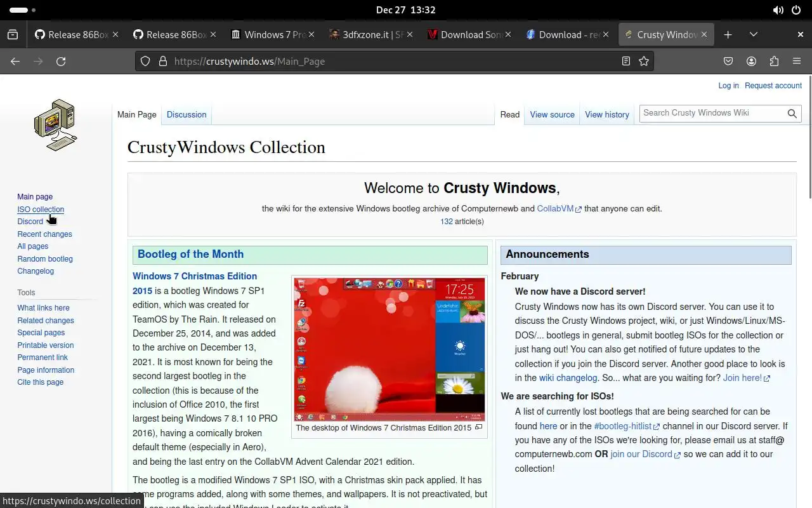Image resolution: width=812 pixels, height=508 pixels.
Task: Click the Christmas Edition desktop screenshot
Action: click(x=390, y=349)
